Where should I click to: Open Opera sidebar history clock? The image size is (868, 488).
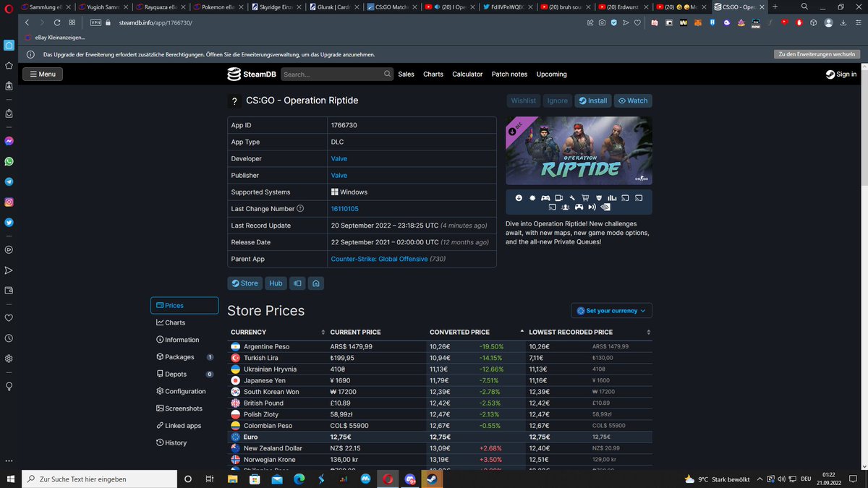9,338
